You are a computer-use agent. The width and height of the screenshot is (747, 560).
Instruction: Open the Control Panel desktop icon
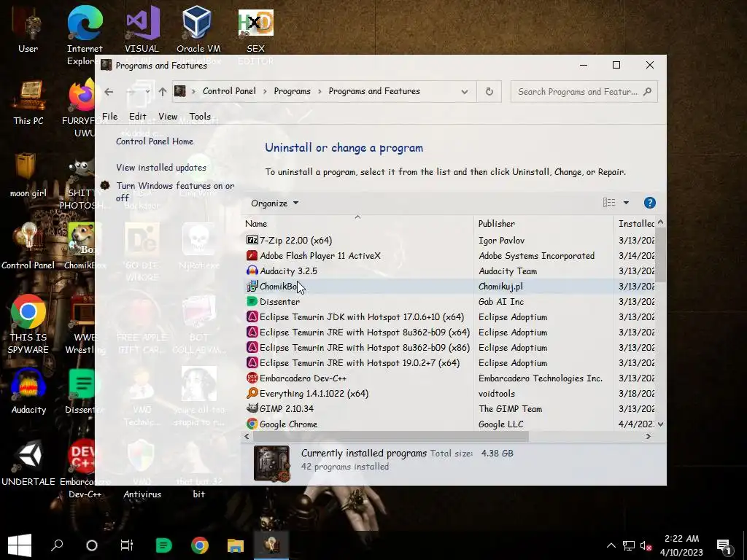pos(28,246)
